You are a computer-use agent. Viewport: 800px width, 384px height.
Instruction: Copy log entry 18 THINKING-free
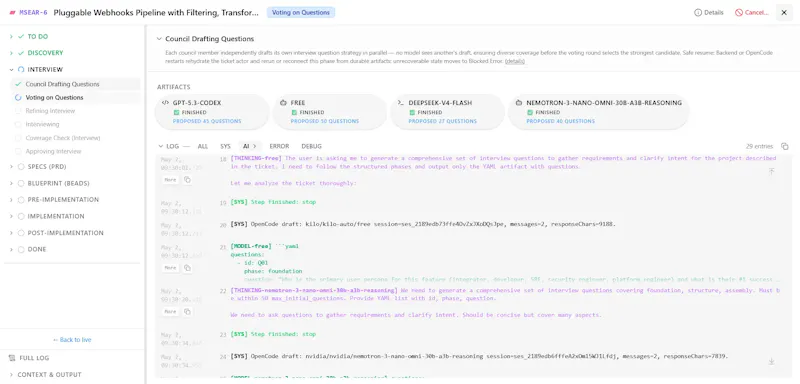tap(187, 180)
